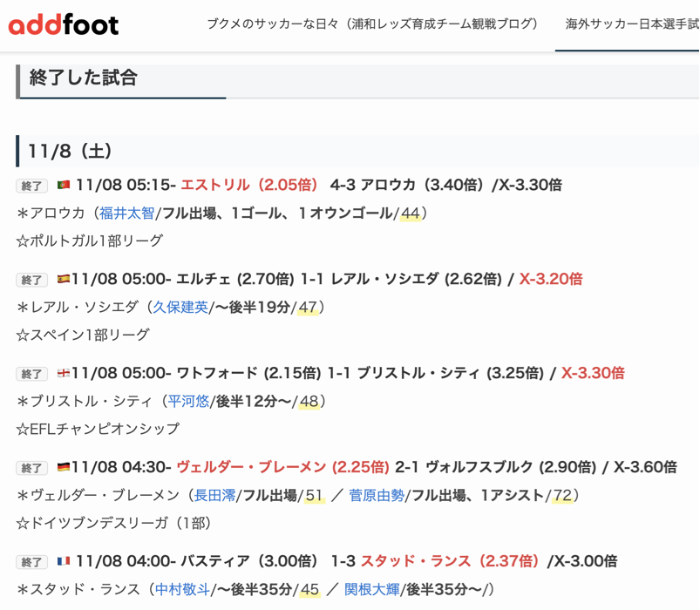Click the 終了 badge on Werder Bremen match

(x=32, y=468)
